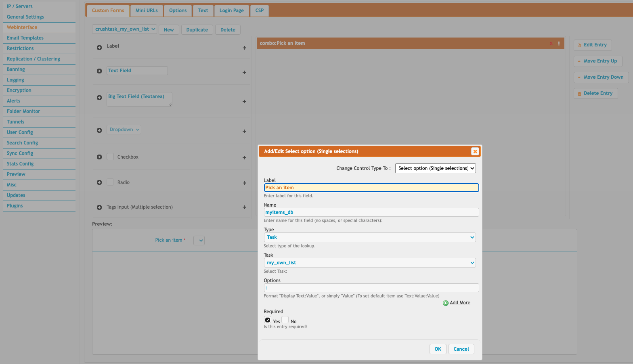
Task: Switch to the Mini URLs tab
Action: pos(147,10)
